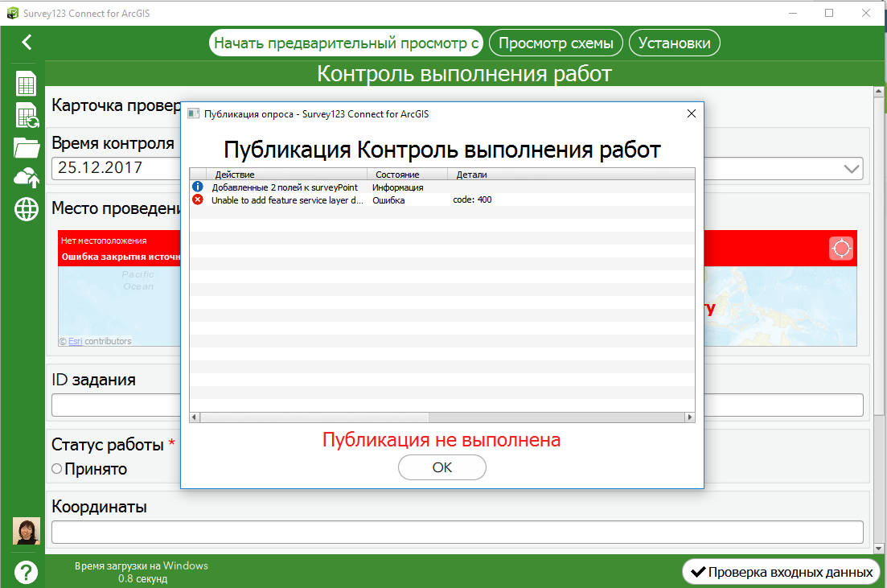Image resolution: width=887 pixels, height=588 pixels.
Task: Click the horizontal scrollbar thumb in dialog
Action: pos(314,417)
